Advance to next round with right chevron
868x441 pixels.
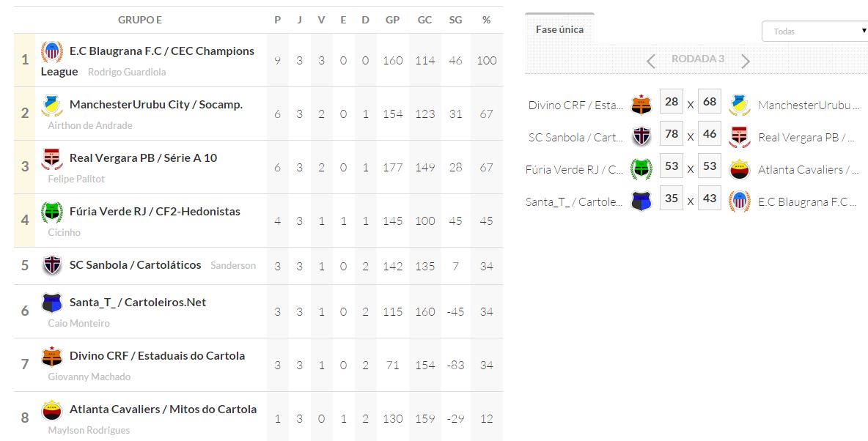[746, 61]
